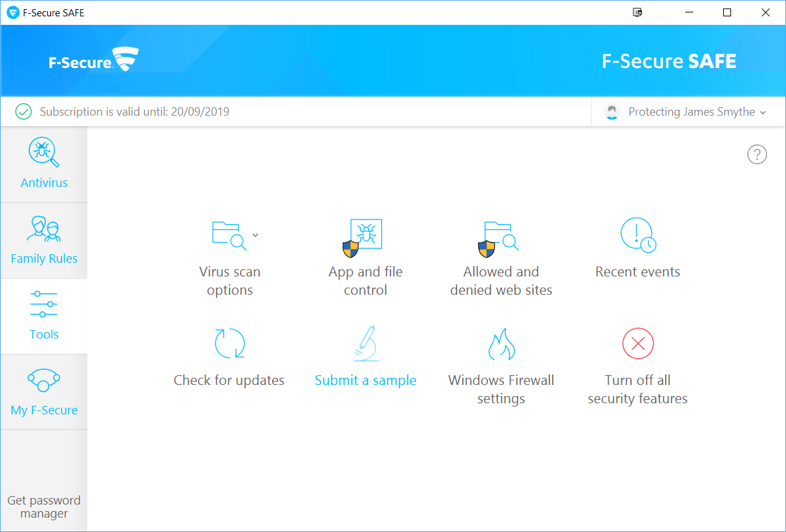Go to the My F-Secure tab
This screenshot has height=532, width=786.
coord(44,392)
